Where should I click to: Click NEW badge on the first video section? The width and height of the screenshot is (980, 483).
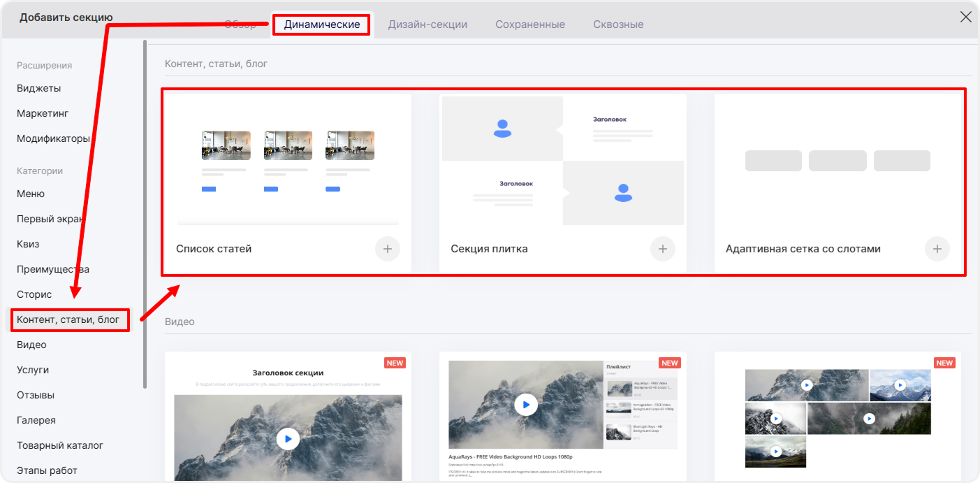pyautogui.click(x=395, y=363)
